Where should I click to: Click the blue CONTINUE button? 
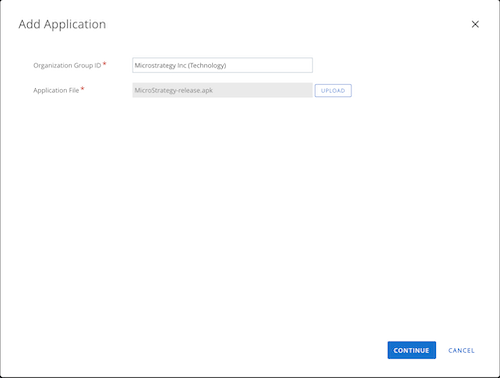coord(411,350)
